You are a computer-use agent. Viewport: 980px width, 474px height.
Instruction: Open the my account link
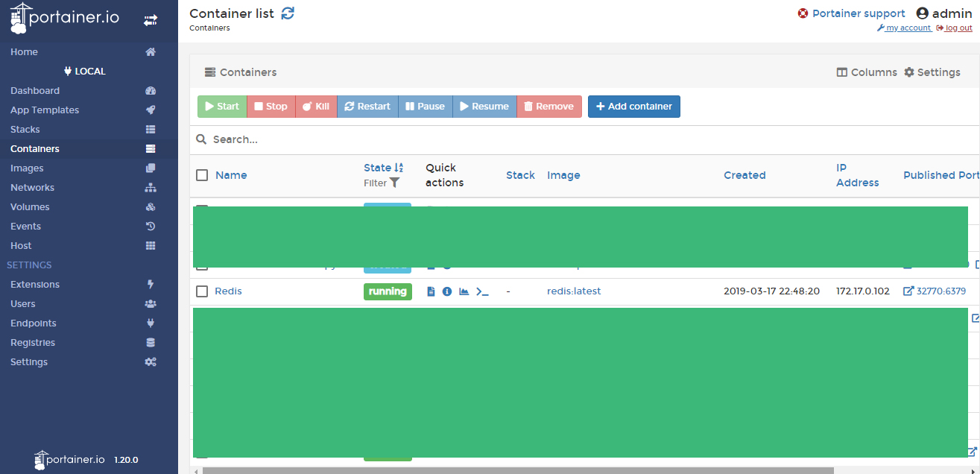coord(904,28)
